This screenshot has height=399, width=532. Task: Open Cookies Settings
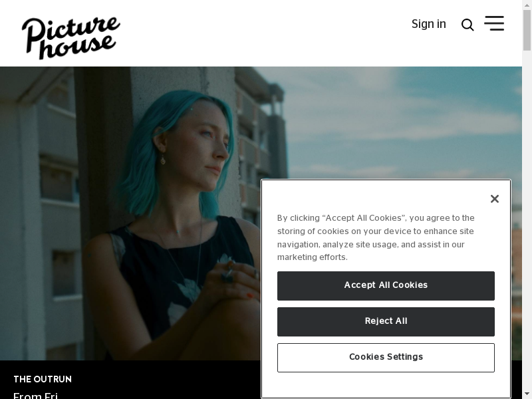pyautogui.click(x=386, y=358)
